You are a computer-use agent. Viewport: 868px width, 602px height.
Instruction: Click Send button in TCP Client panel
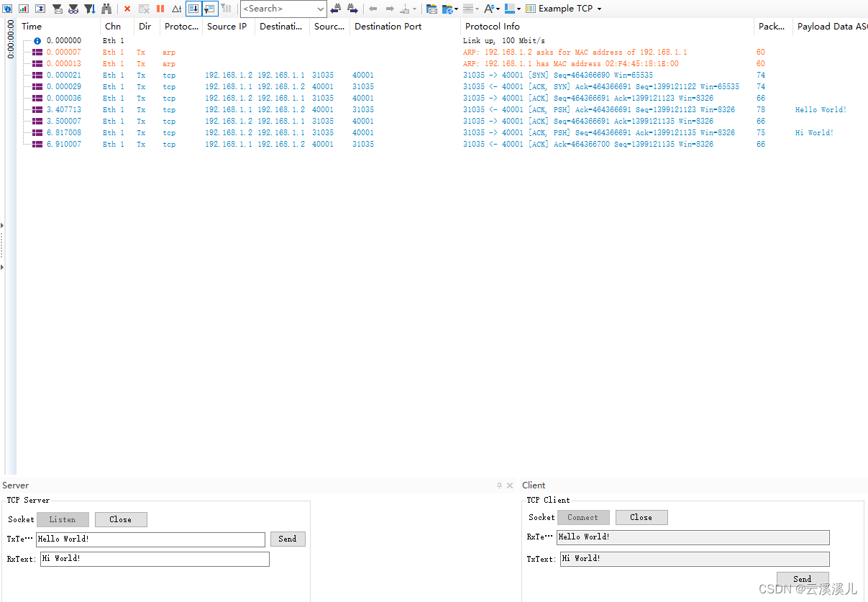pyautogui.click(x=803, y=579)
